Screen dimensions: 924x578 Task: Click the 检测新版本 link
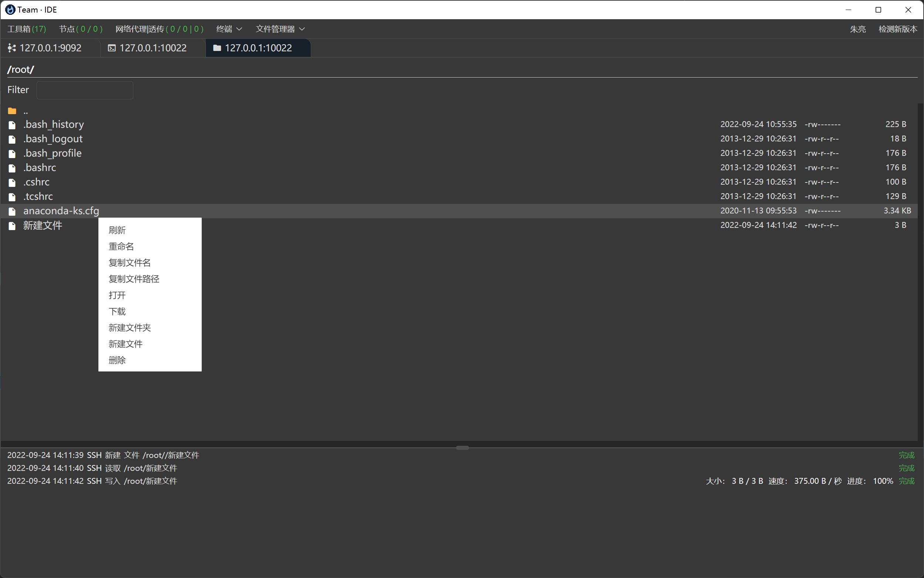898,29
